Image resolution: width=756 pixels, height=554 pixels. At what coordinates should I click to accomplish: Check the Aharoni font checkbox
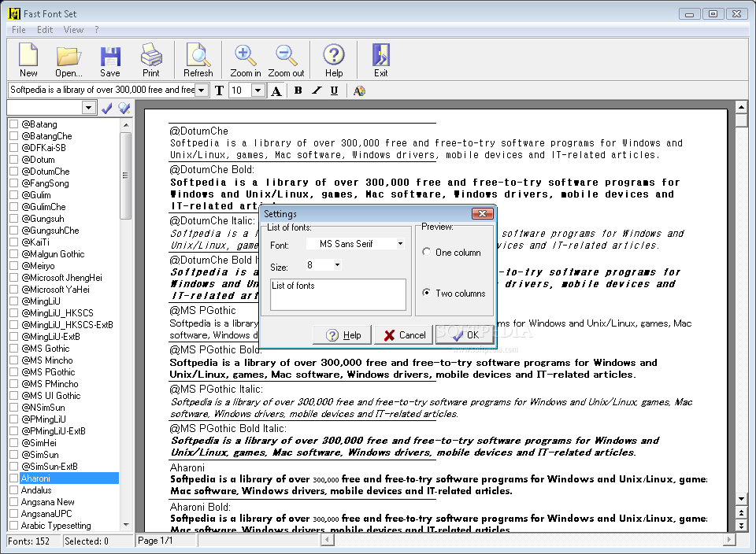14,478
